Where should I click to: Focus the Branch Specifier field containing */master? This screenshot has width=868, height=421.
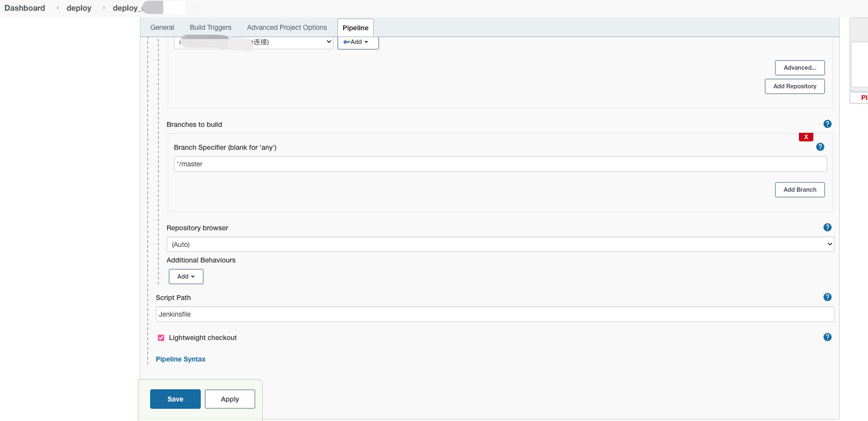tap(500, 164)
